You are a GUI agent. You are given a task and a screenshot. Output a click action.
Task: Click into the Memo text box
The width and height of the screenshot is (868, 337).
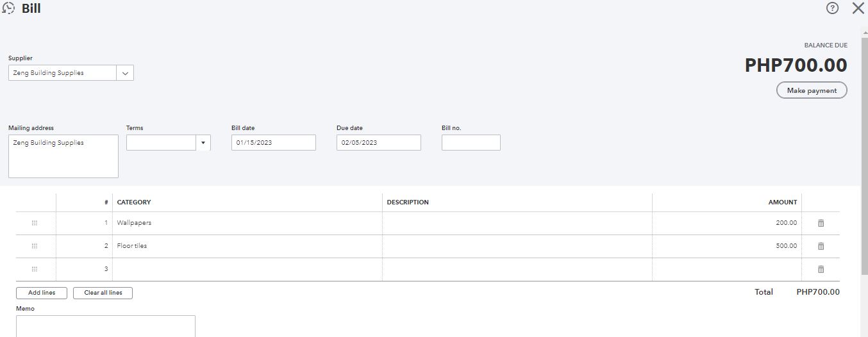click(x=105, y=325)
